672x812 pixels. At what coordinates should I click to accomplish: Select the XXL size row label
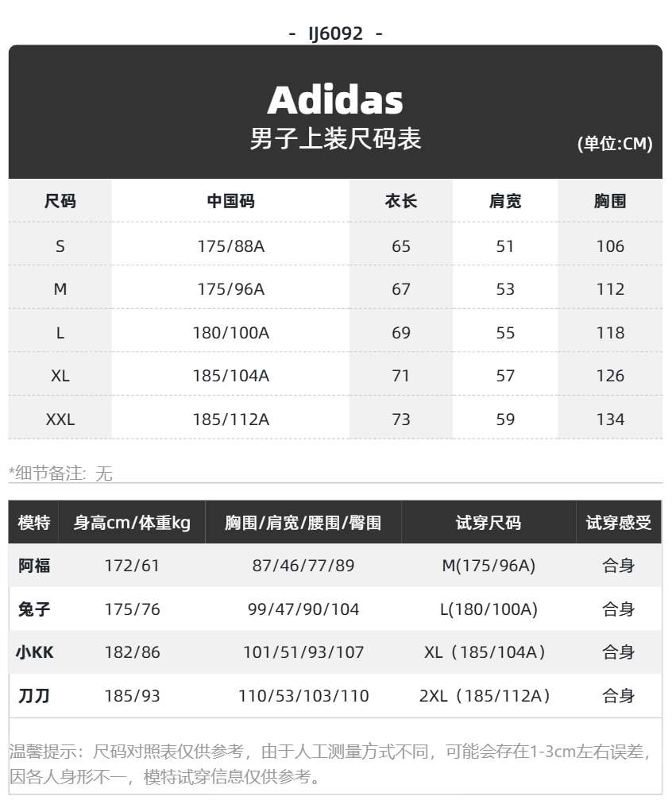pyautogui.click(x=60, y=419)
